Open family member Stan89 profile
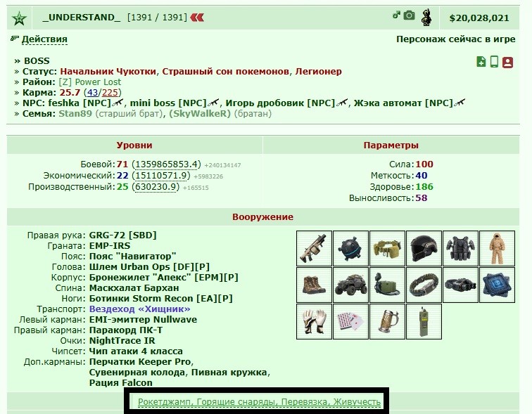 tap(75, 113)
